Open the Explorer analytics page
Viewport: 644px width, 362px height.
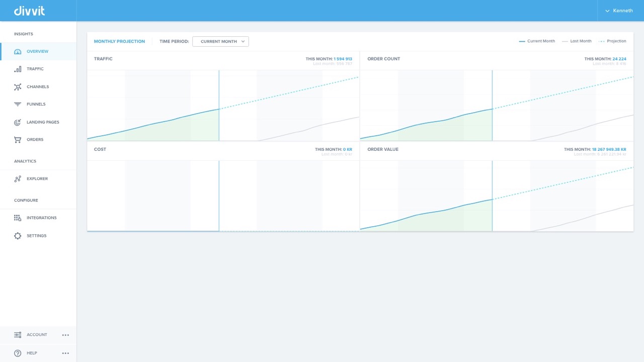coord(38,179)
